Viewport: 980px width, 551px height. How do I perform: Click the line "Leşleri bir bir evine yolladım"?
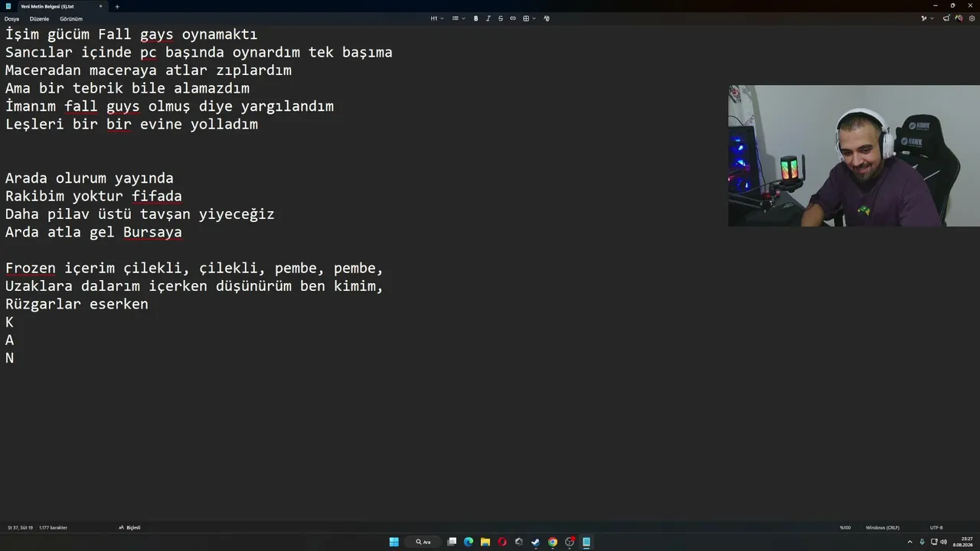[x=132, y=124]
